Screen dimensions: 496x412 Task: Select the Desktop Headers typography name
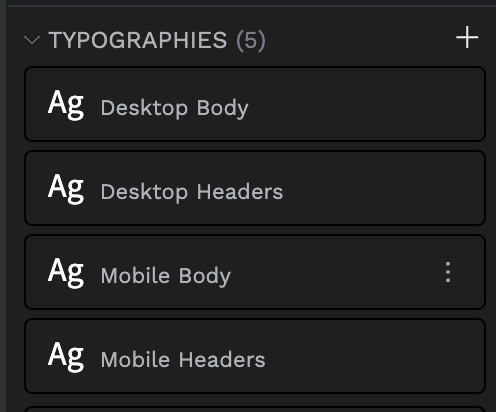[192, 192]
